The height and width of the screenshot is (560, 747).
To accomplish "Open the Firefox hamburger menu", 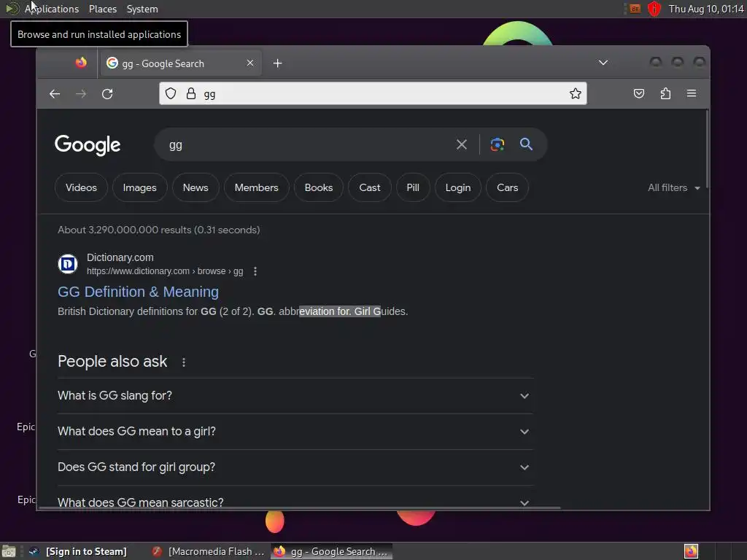I will pyautogui.click(x=692, y=94).
